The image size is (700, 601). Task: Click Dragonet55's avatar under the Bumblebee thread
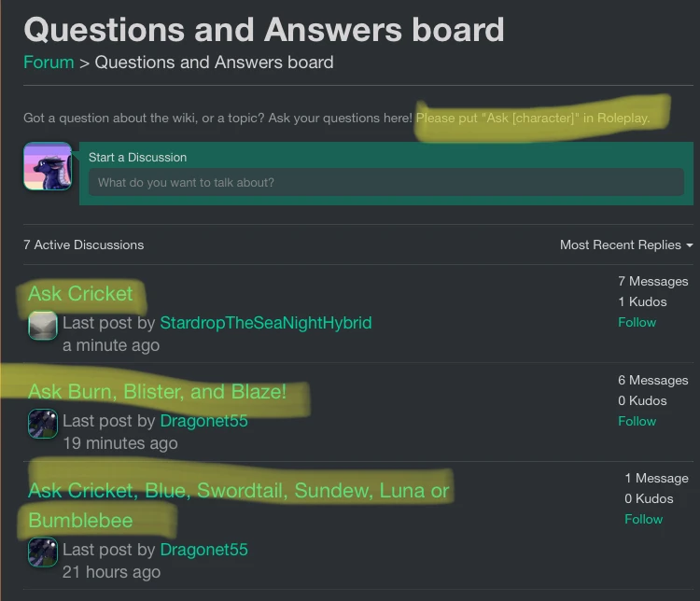tap(43, 552)
